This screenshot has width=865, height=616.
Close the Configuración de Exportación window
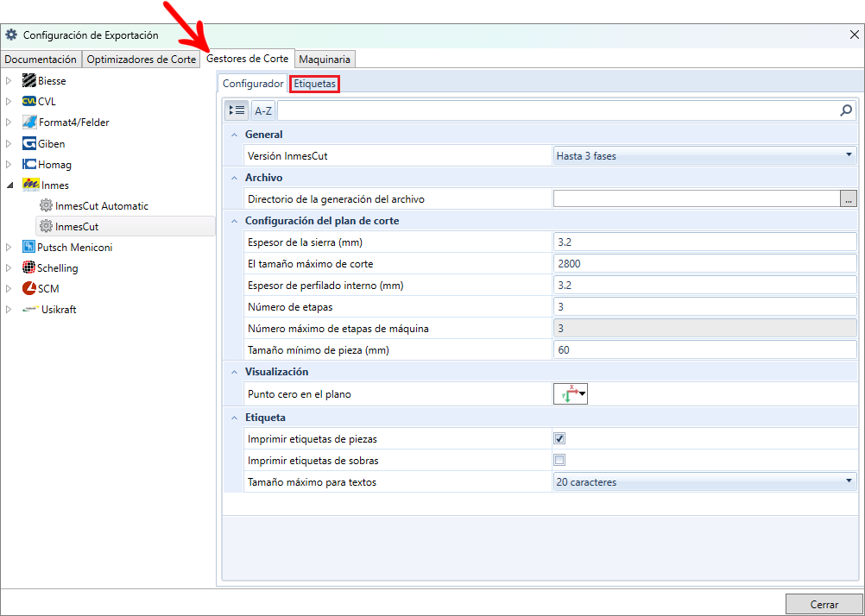[x=854, y=35]
